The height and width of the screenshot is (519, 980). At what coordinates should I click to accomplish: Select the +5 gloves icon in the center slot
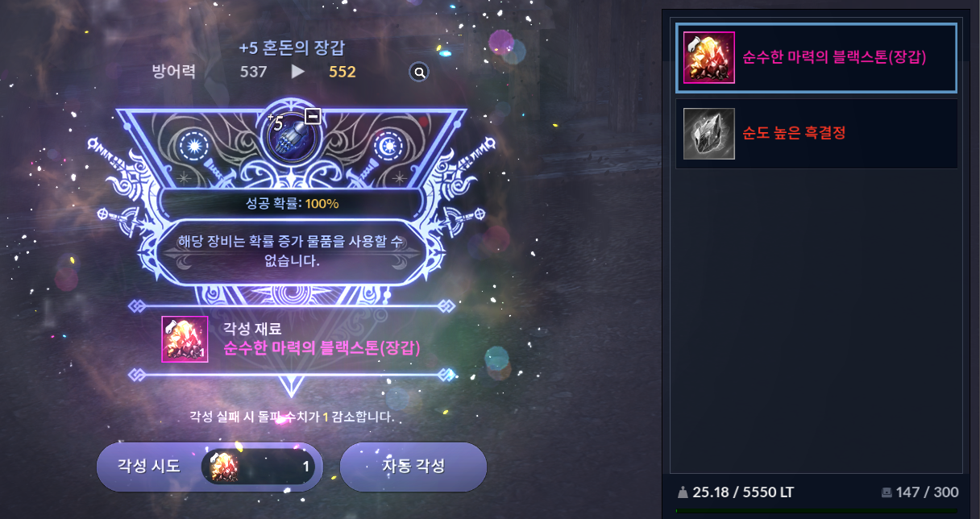(293, 132)
